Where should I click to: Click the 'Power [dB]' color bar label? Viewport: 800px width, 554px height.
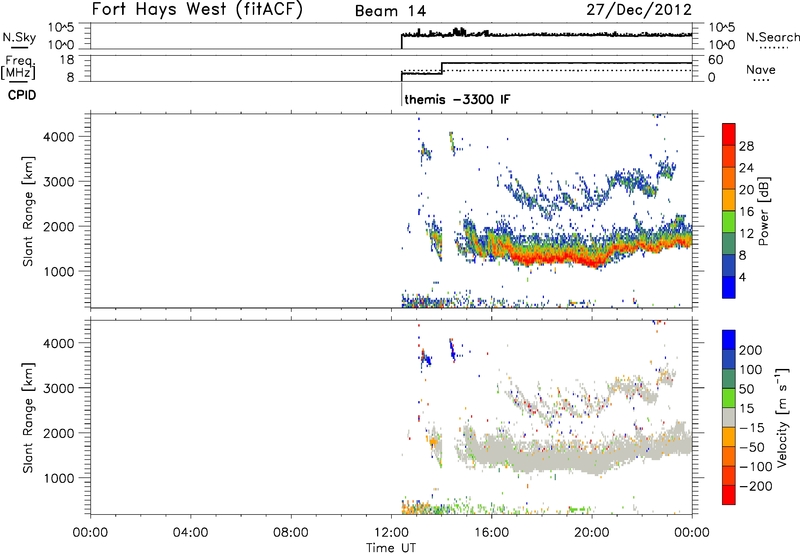[764, 211]
